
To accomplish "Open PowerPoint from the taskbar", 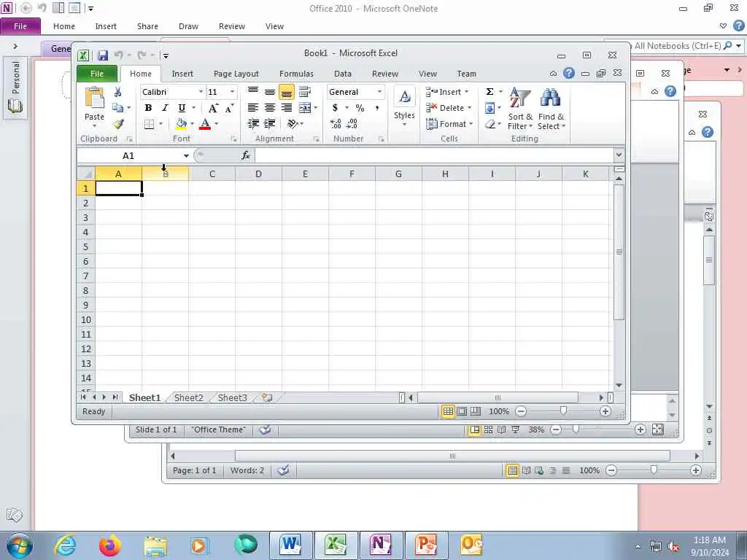I will (425, 545).
